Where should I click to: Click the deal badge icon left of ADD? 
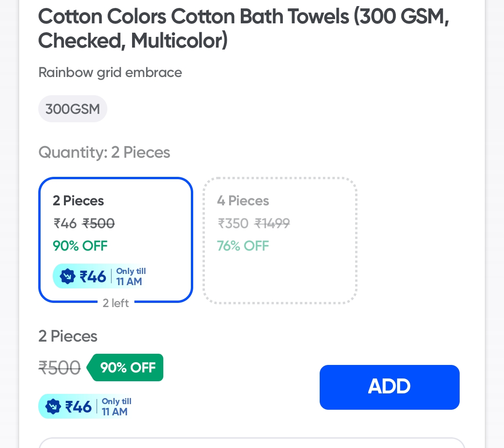(x=53, y=406)
